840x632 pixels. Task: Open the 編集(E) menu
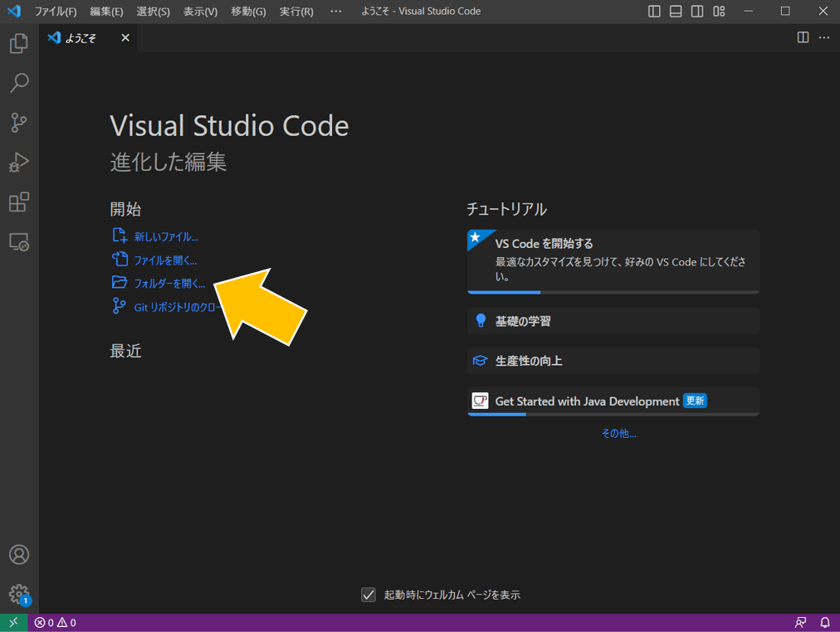coord(106,12)
